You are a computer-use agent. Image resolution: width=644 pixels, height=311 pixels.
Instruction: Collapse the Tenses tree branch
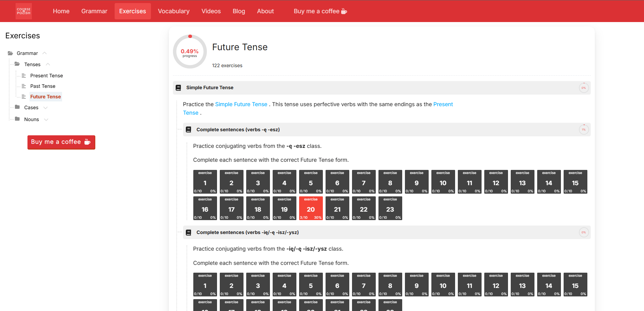pos(47,64)
